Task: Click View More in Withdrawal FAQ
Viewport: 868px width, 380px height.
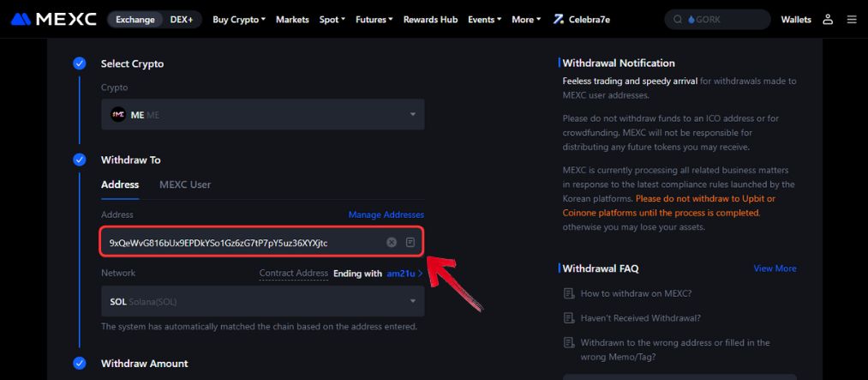Action: [775, 268]
